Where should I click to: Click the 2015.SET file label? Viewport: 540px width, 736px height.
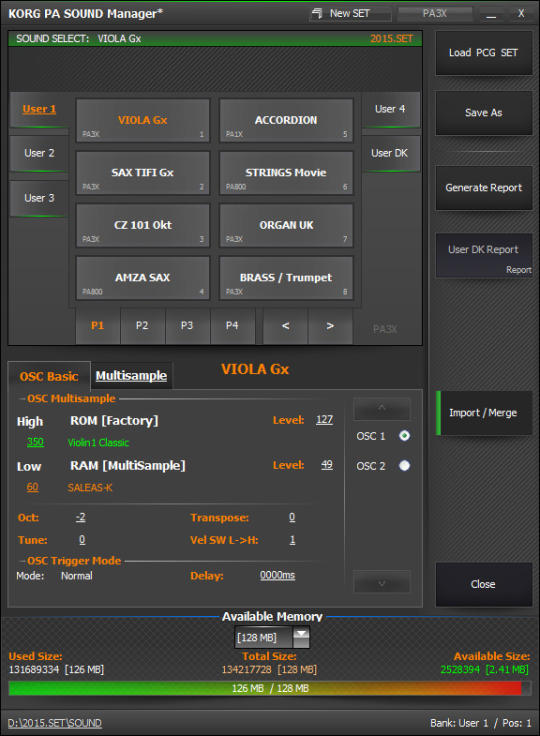(392, 39)
